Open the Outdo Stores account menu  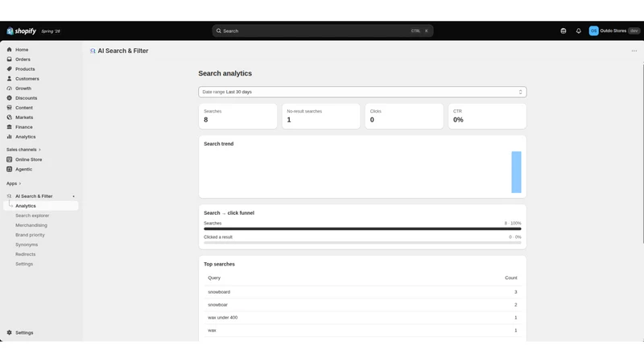[614, 31]
